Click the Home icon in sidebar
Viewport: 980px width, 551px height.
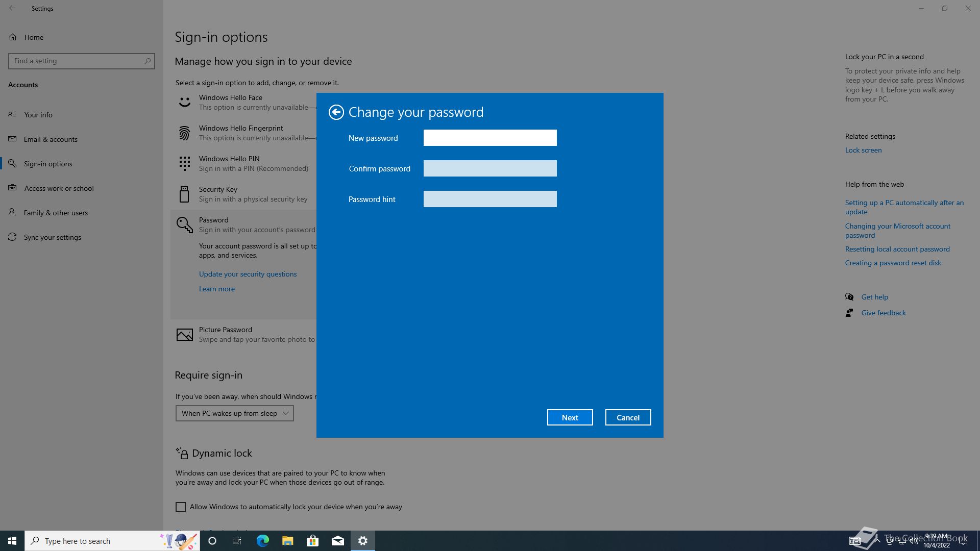click(x=13, y=37)
